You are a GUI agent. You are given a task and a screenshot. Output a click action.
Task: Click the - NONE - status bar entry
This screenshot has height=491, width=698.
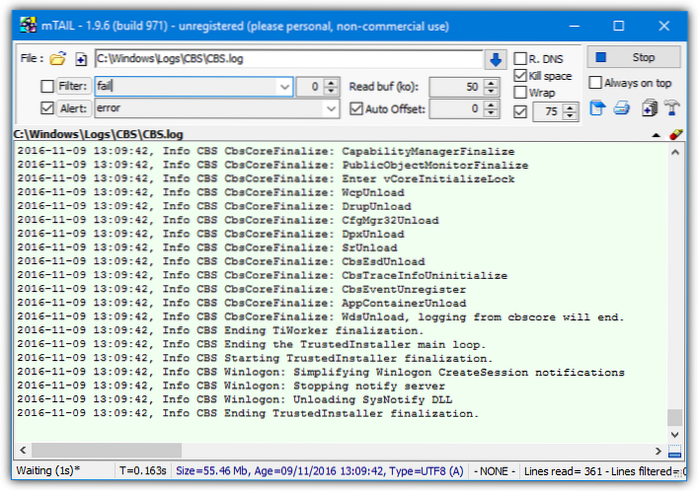(x=494, y=471)
